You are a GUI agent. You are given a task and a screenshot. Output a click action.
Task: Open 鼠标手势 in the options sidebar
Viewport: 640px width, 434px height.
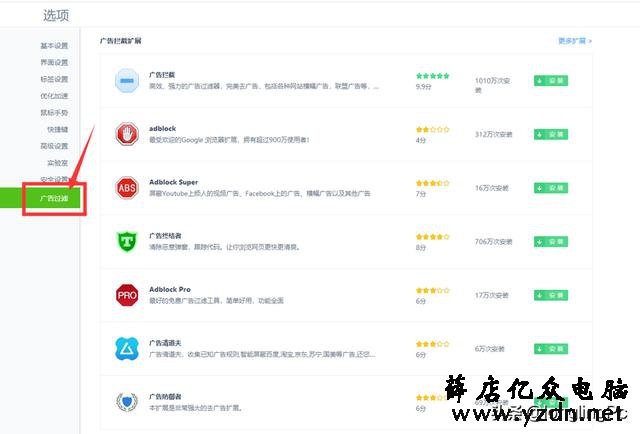[x=54, y=112]
